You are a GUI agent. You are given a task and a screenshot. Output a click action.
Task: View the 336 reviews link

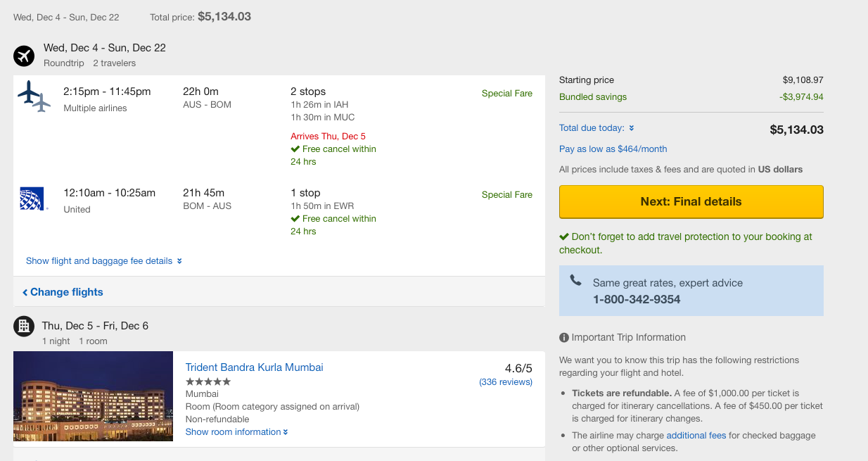(506, 382)
